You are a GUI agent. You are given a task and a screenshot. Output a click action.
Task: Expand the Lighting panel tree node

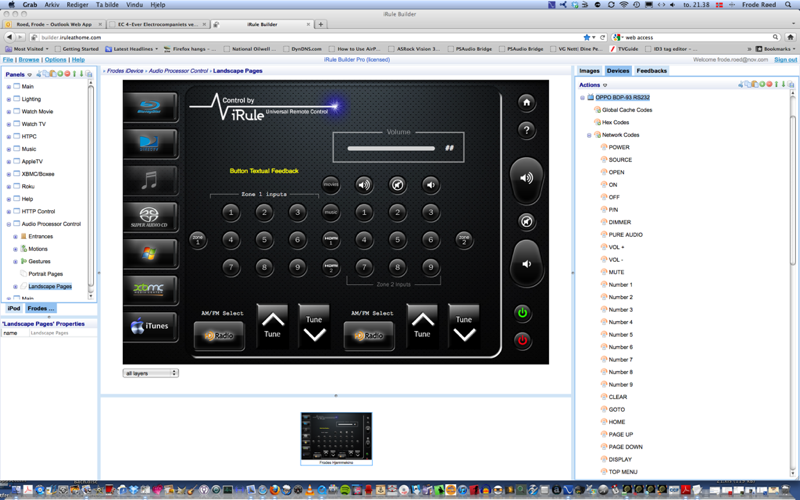tap(9, 99)
